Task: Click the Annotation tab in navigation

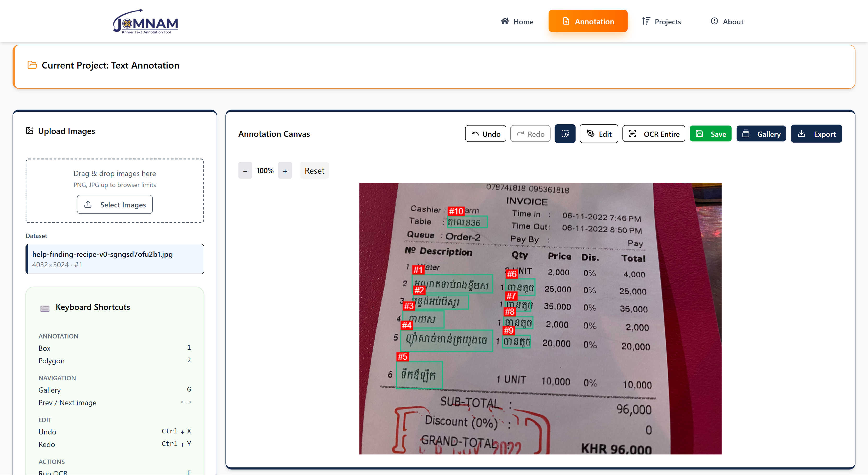Action: coord(588,21)
